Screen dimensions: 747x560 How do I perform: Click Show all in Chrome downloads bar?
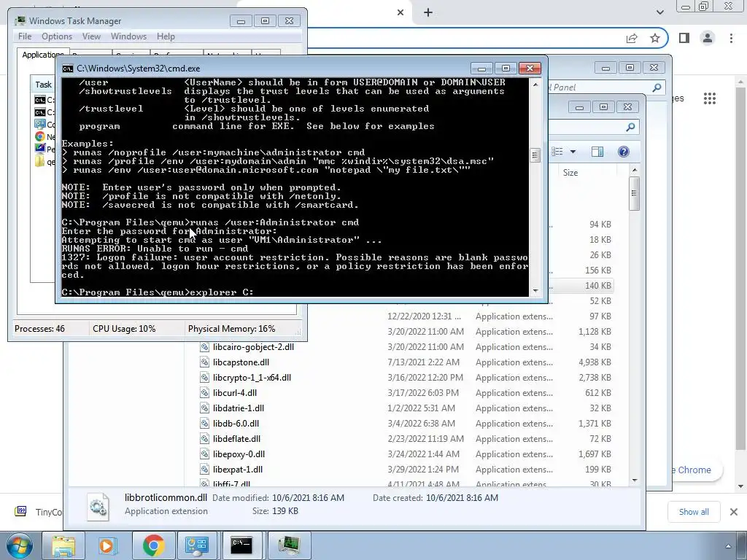click(x=694, y=512)
